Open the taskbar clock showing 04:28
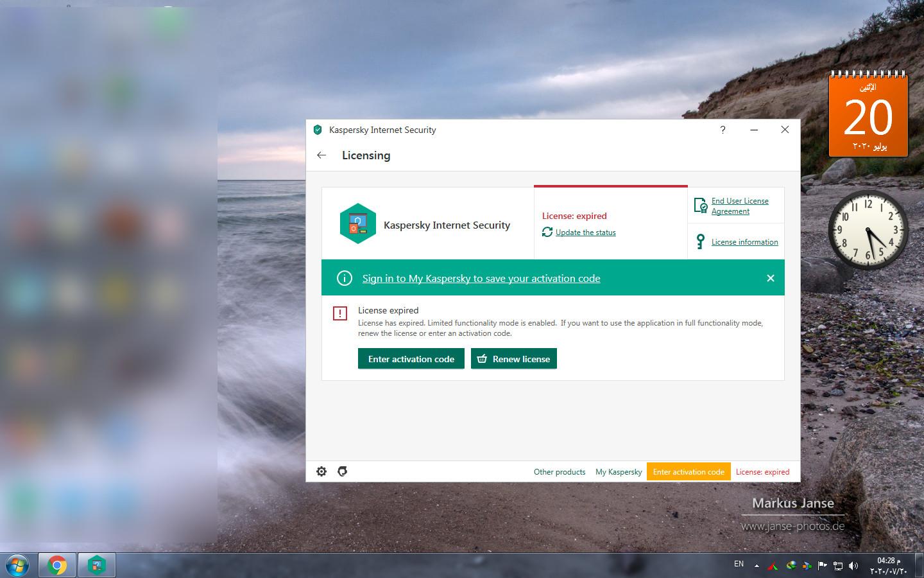 coord(889,566)
